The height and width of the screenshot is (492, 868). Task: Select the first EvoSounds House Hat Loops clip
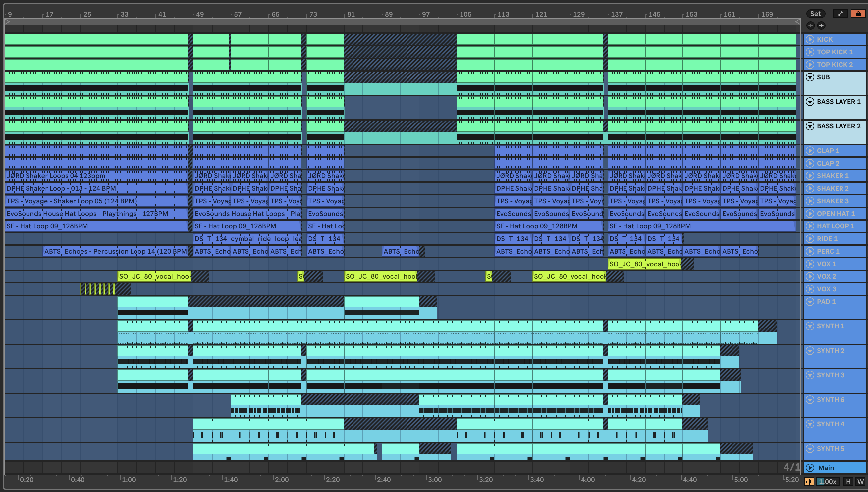(96, 213)
